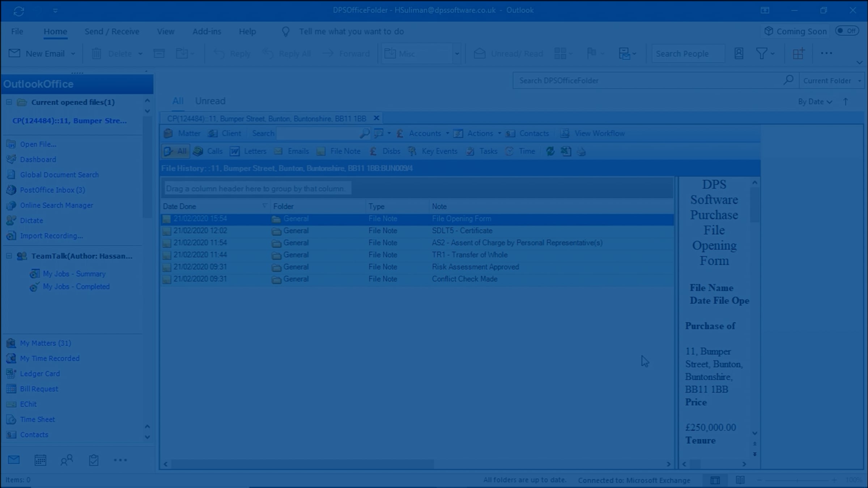Screen dimensions: 868x488
Task: Open the Actions dropdown arrow
Action: tap(499, 133)
